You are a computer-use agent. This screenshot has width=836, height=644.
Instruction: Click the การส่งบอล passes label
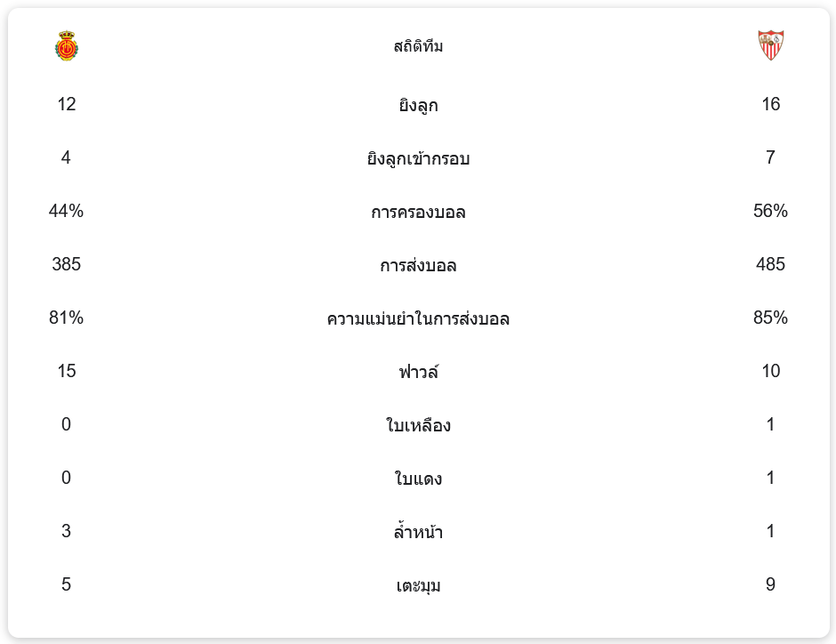[x=418, y=265]
